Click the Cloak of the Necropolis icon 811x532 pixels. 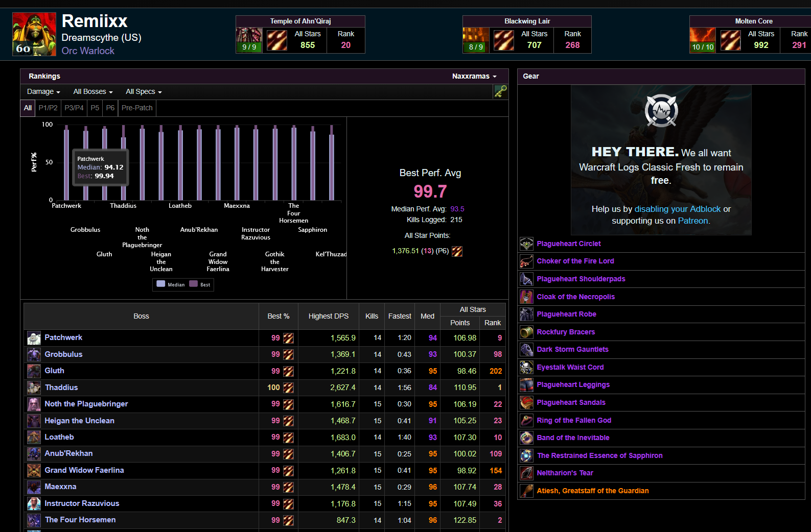[526, 297]
